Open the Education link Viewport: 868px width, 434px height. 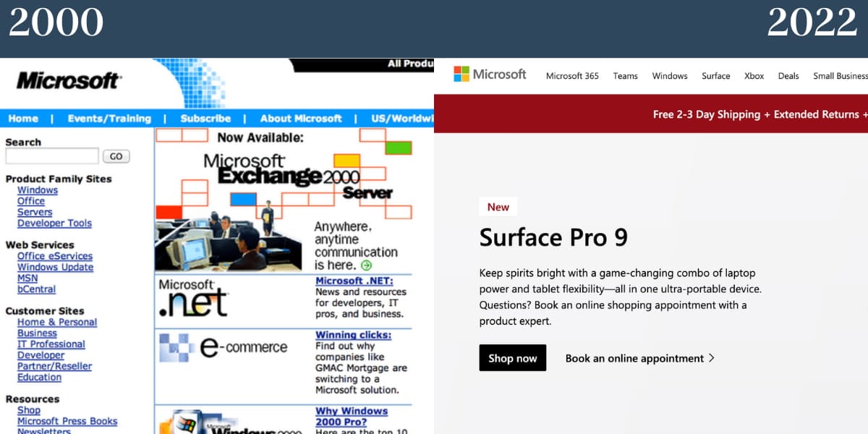point(40,377)
